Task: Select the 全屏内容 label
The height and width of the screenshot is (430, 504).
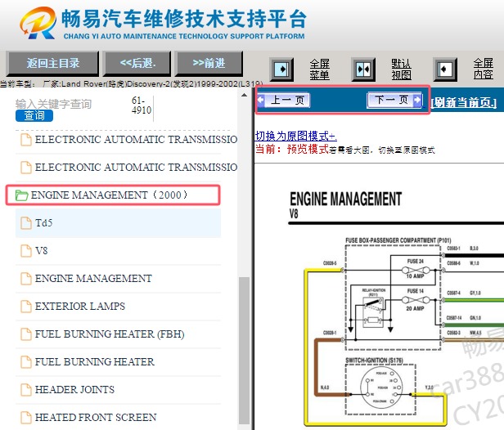Action: [483, 69]
